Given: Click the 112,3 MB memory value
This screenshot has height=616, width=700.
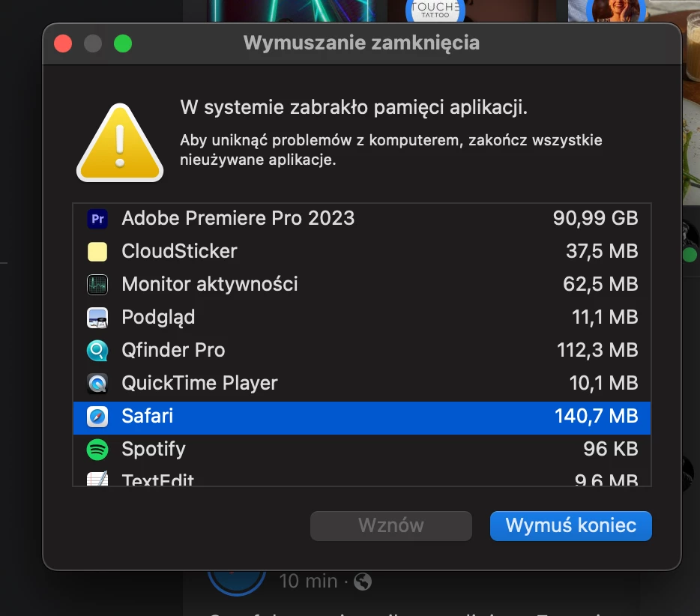Looking at the screenshot, I should pos(597,351).
